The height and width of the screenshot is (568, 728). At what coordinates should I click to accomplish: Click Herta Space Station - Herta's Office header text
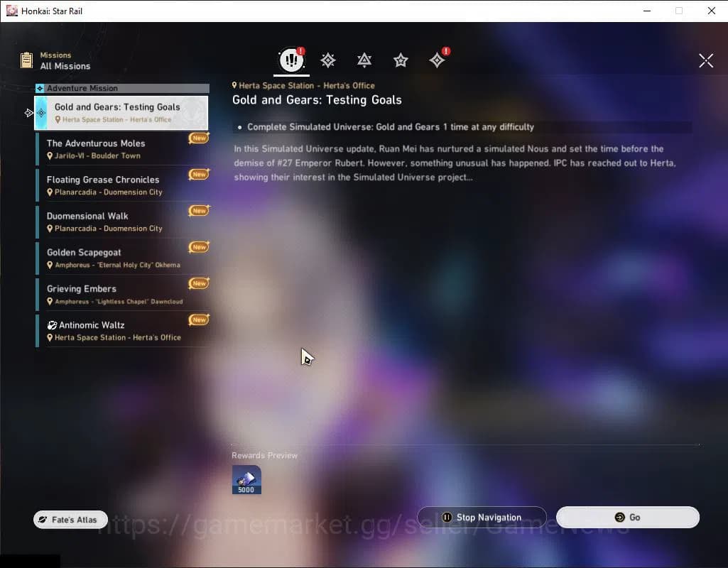pyautogui.click(x=307, y=85)
